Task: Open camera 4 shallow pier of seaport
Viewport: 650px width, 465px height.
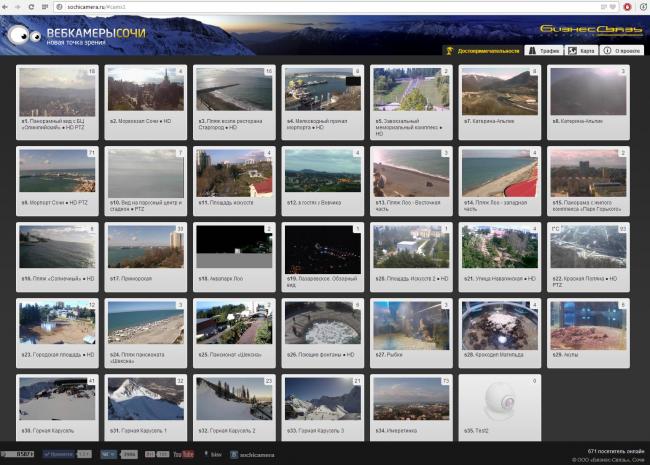Action: 323,102
